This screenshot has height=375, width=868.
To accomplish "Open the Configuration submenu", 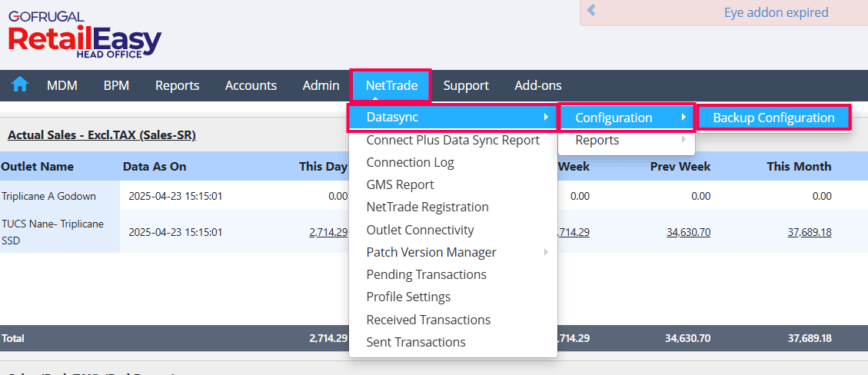I will coord(627,118).
